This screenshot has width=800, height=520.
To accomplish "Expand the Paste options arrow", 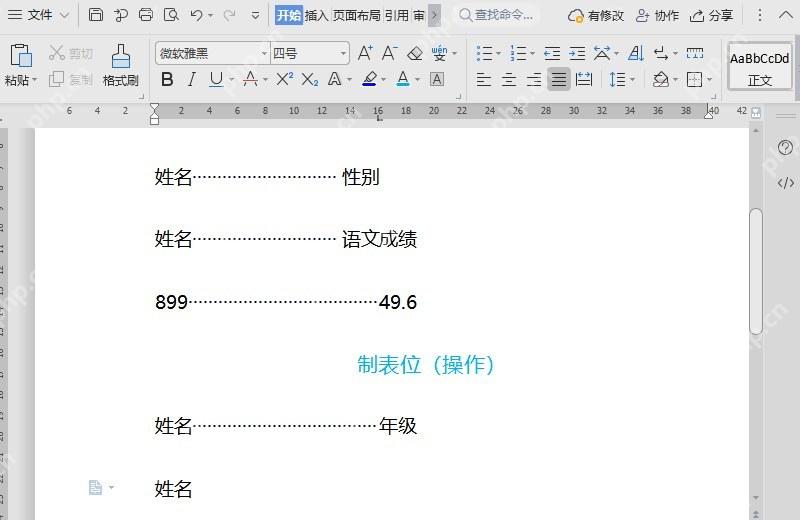I will coord(35,80).
